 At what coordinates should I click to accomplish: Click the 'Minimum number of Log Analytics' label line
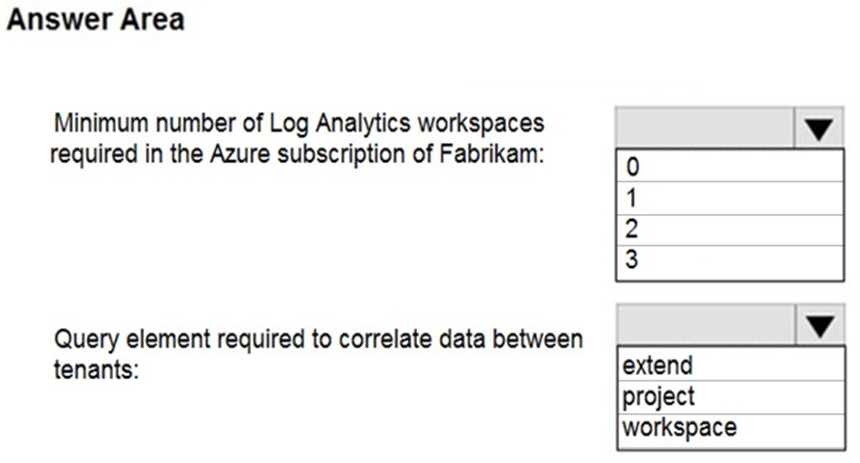tap(299, 123)
